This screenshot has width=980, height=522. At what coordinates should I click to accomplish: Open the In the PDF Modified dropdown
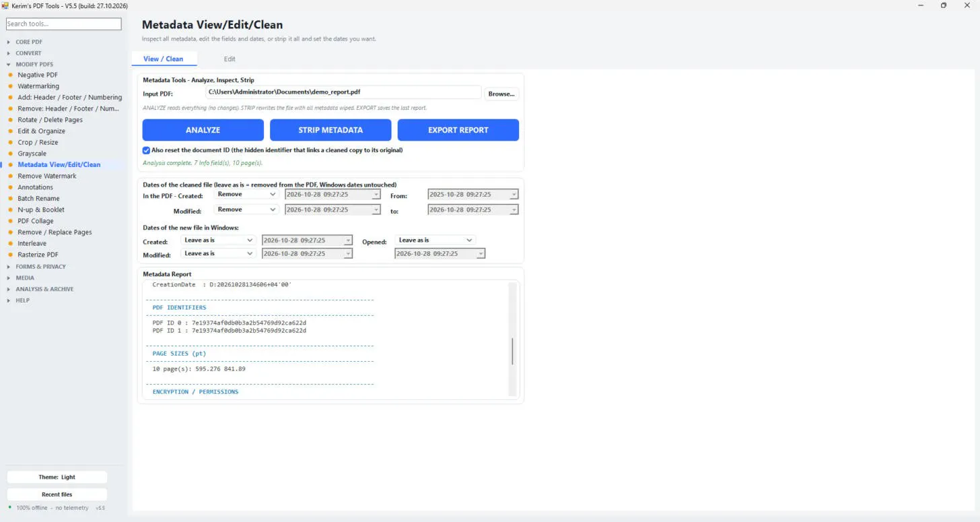pyautogui.click(x=246, y=209)
